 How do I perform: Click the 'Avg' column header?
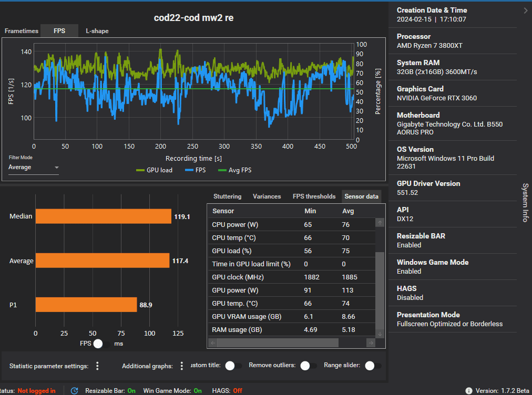(348, 211)
